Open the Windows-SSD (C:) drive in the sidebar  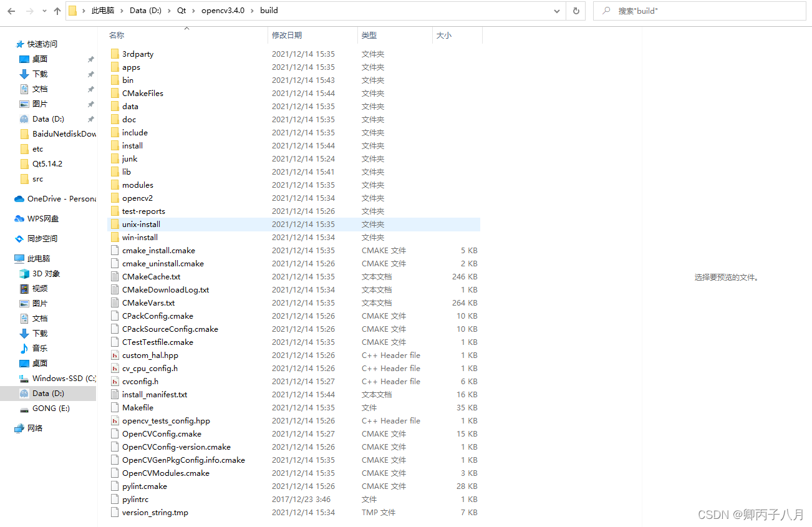point(59,378)
